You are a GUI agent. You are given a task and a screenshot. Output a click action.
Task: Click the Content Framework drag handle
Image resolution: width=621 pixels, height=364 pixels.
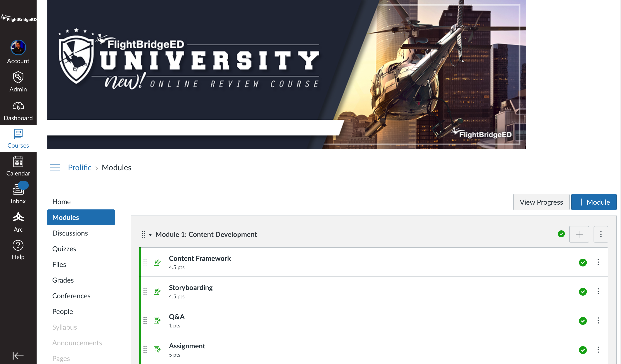[x=145, y=262]
